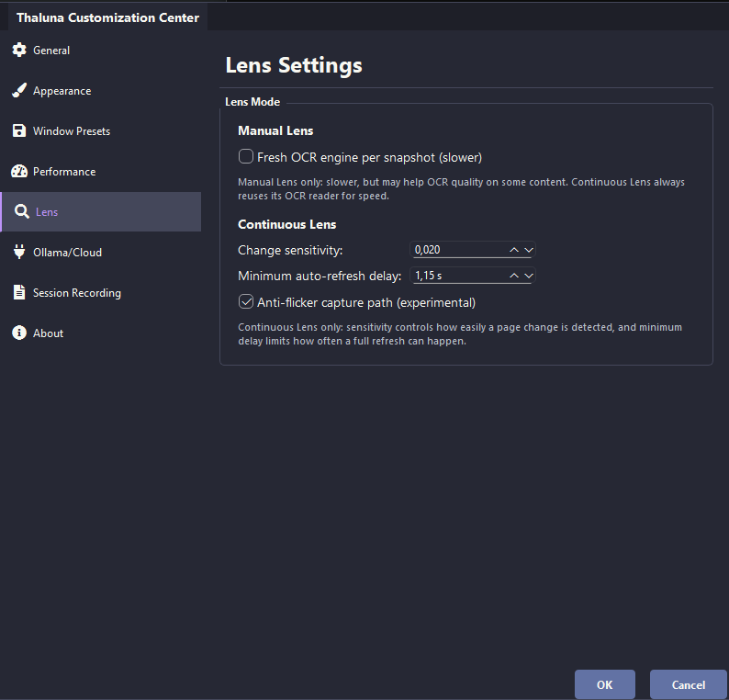Image resolution: width=729 pixels, height=700 pixels.
Task: Click the Lens magnifying glass icon
Action: (21, 211)
